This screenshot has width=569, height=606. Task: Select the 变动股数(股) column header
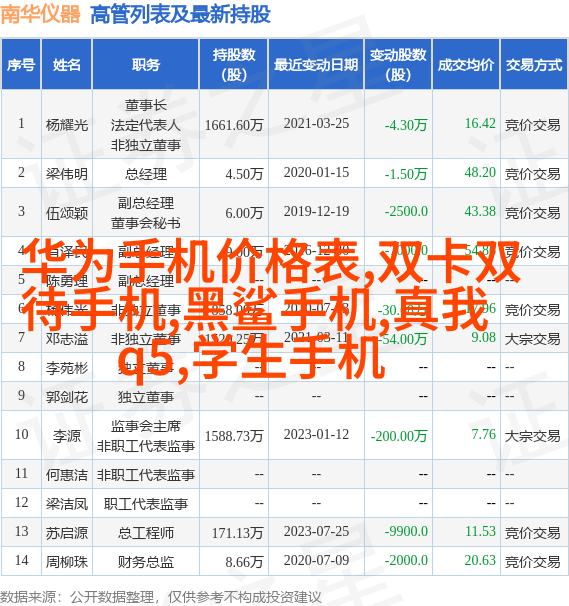pyautogui.click(x=398, y=65)
